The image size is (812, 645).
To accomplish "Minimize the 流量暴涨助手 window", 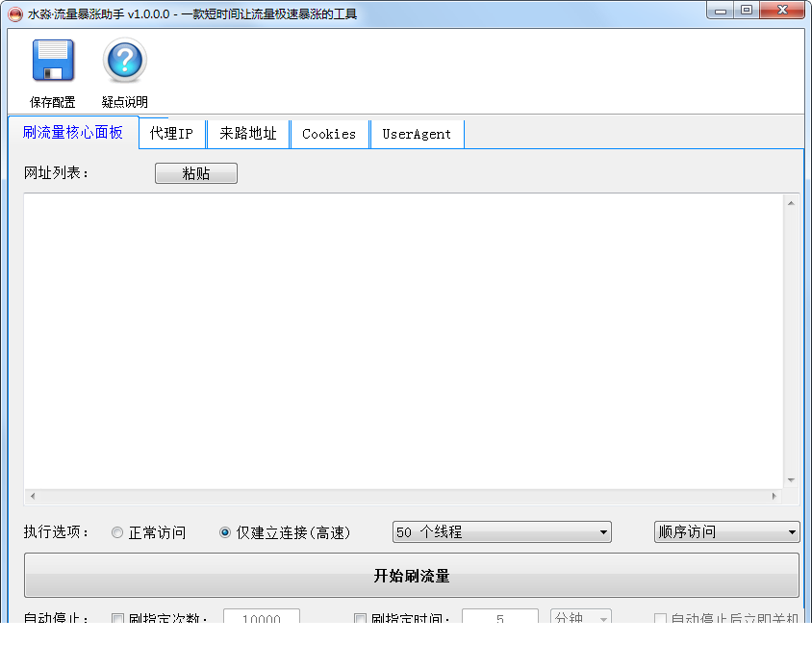I will [x=720, y=11].
